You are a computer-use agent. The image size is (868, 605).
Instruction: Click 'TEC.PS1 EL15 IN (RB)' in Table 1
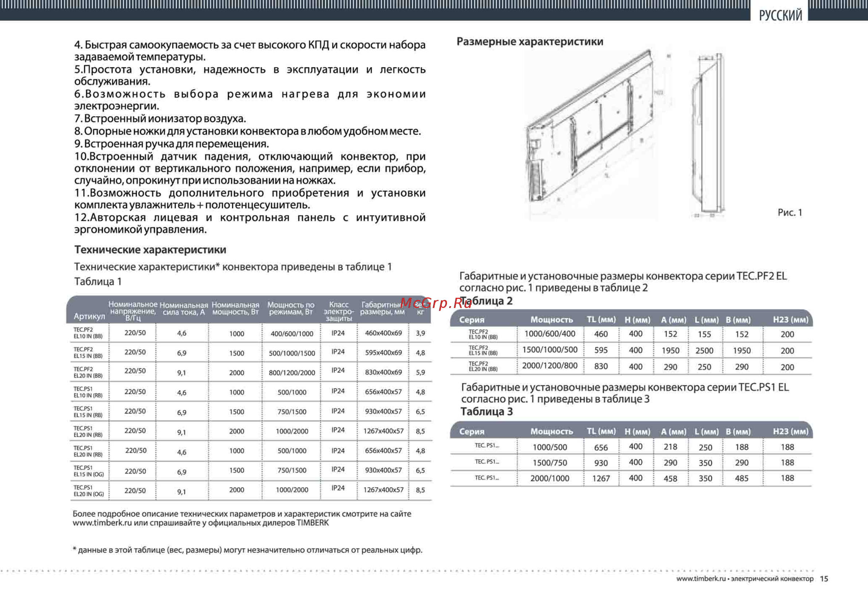click(x=88, y=412)
